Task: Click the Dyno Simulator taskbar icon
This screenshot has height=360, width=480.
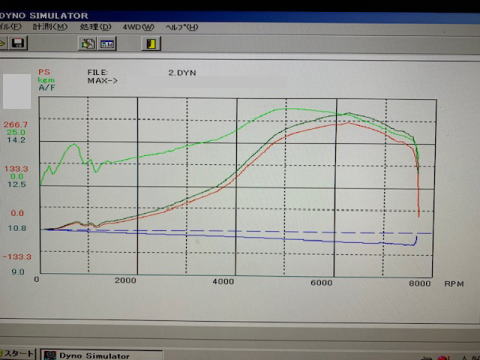Action: coord(50,356)
